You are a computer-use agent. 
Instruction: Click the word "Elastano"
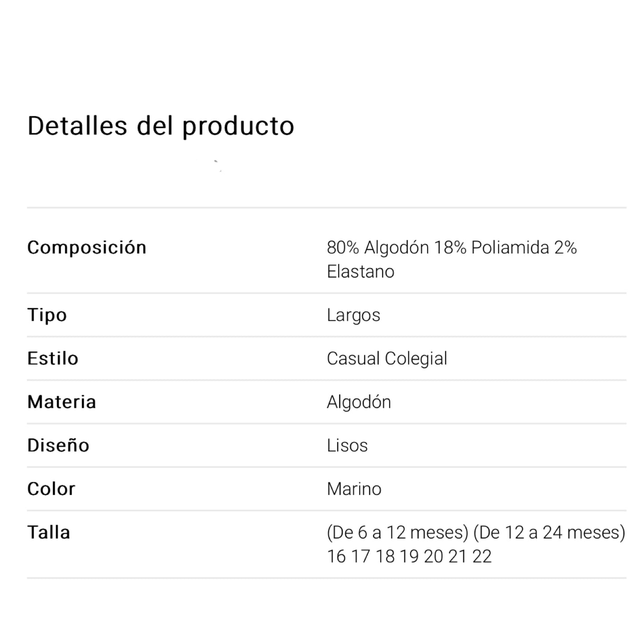pyautogui.click(x=361, y=271)
